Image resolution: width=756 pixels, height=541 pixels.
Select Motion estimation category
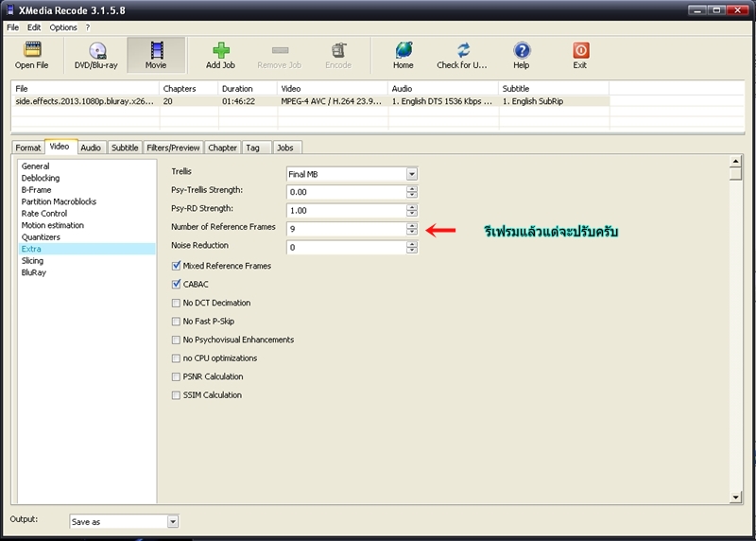tap(53, 225)
